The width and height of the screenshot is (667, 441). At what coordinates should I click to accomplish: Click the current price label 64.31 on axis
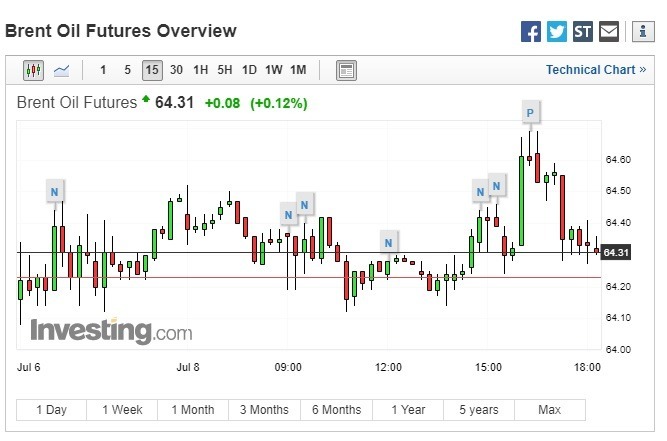(616, 253)
